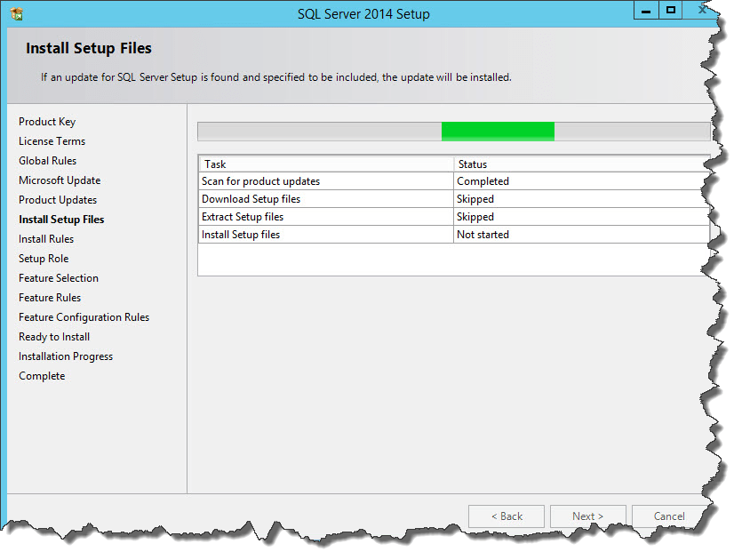The image size is (742, 560).
Task: Select Microsoft Update in left navigation
Action: click(60, 180)
